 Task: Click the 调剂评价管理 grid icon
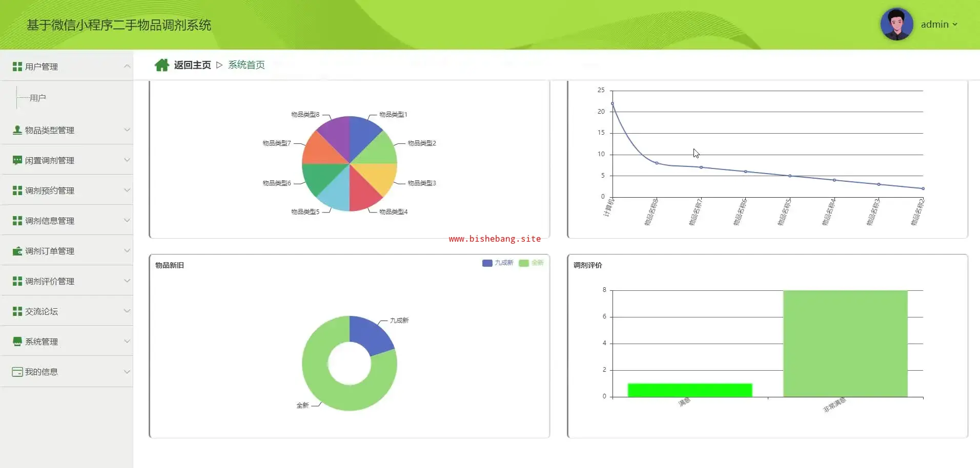(x=17, y=281)
